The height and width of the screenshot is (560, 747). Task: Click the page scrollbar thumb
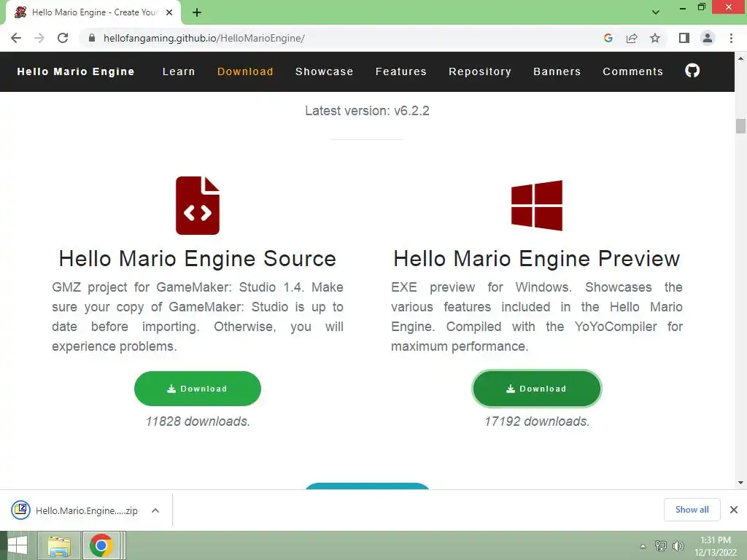pyautogui.click(x=740, y=126)
